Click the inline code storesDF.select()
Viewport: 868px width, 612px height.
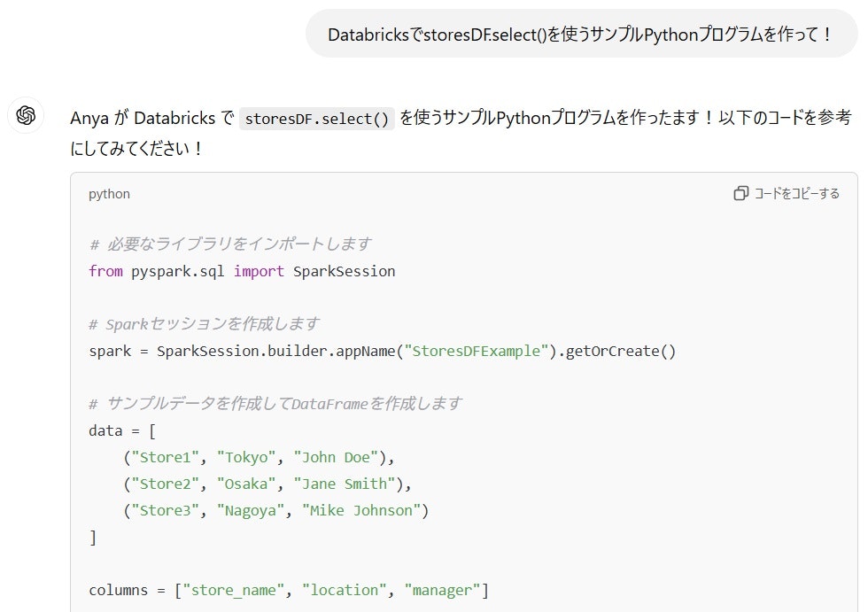pyautogui.click(x=317, y=119)
